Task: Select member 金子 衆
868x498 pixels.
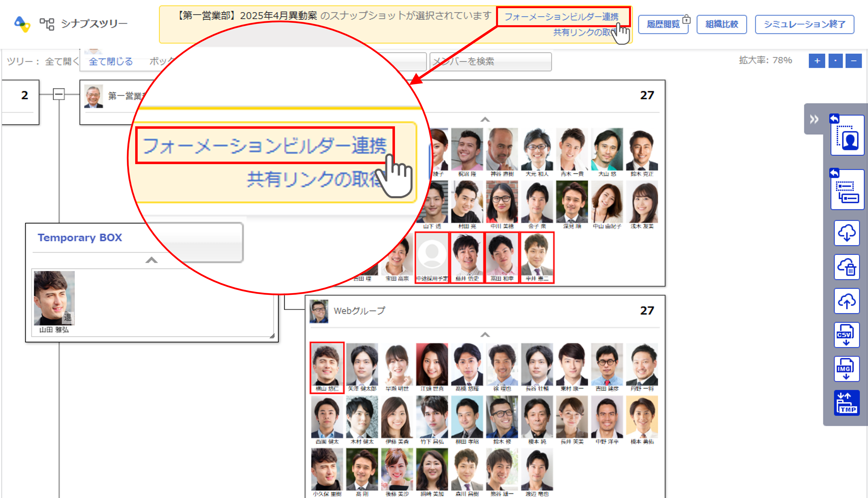Action: (537, 205)
